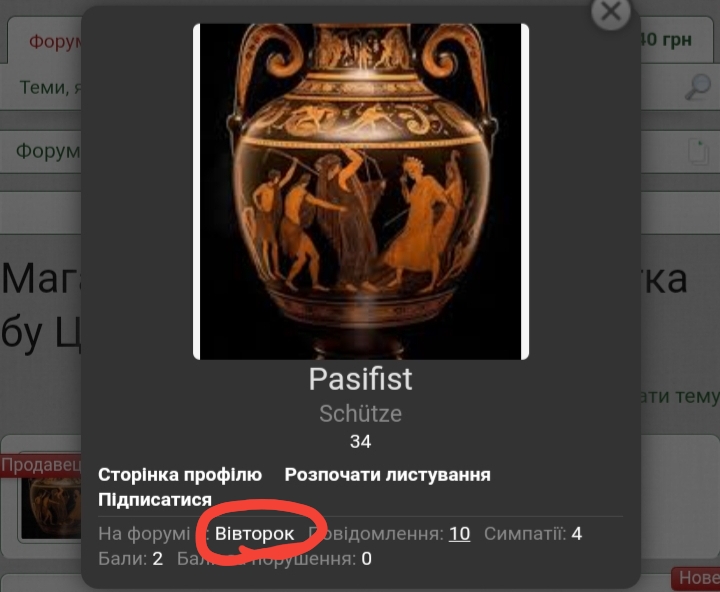720x592 pixels.
Task: Click the magnifier search icon
Action: 698,87
